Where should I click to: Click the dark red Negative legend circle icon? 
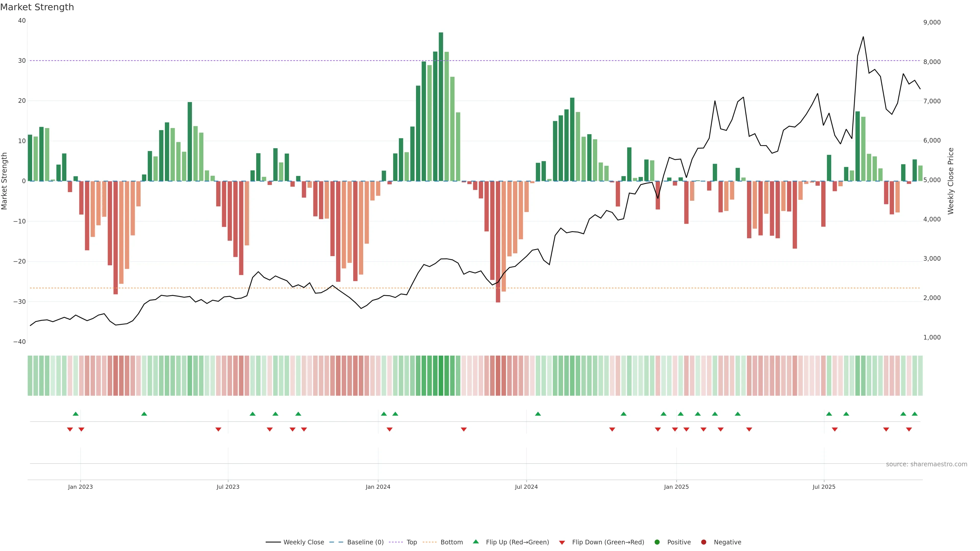tap(703, 542)
